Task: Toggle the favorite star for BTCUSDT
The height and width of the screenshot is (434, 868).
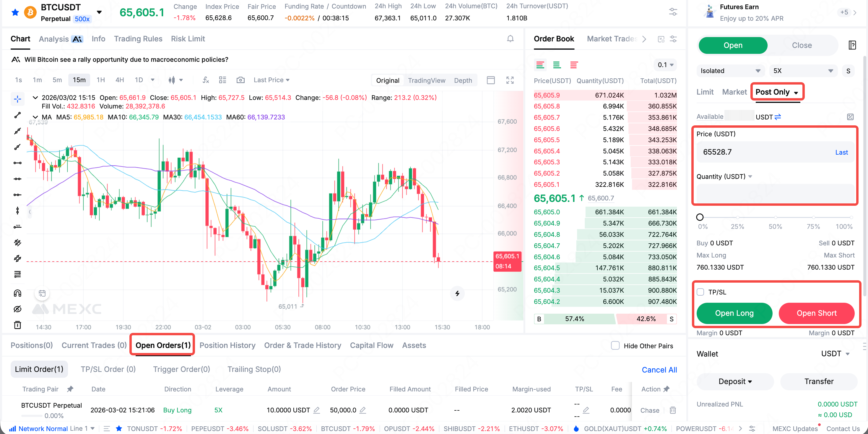Action: pyautogui.click(x=15, y=12)
